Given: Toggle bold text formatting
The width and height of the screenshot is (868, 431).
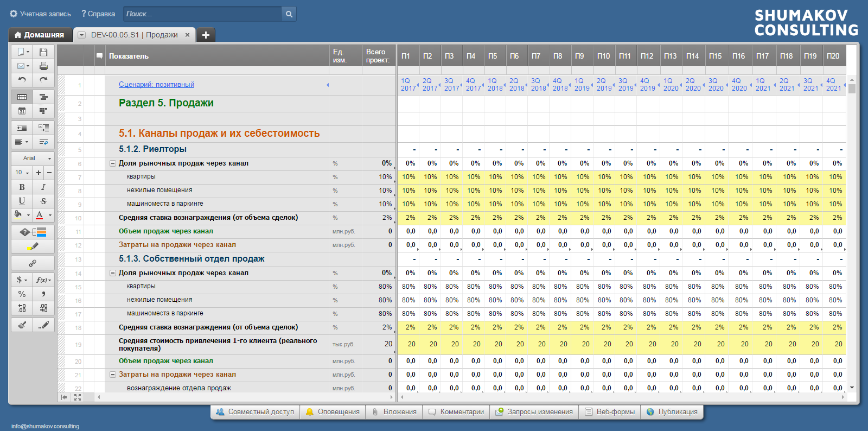Looking at the screenshot, I should click(x=22, y=187).
